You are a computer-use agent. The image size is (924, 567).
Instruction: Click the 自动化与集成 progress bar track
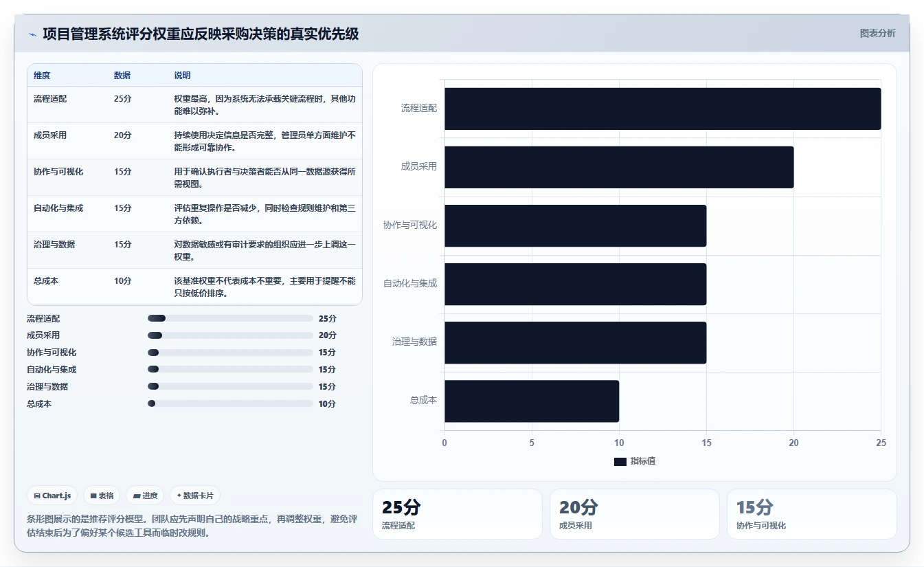[x=230, y=369]
